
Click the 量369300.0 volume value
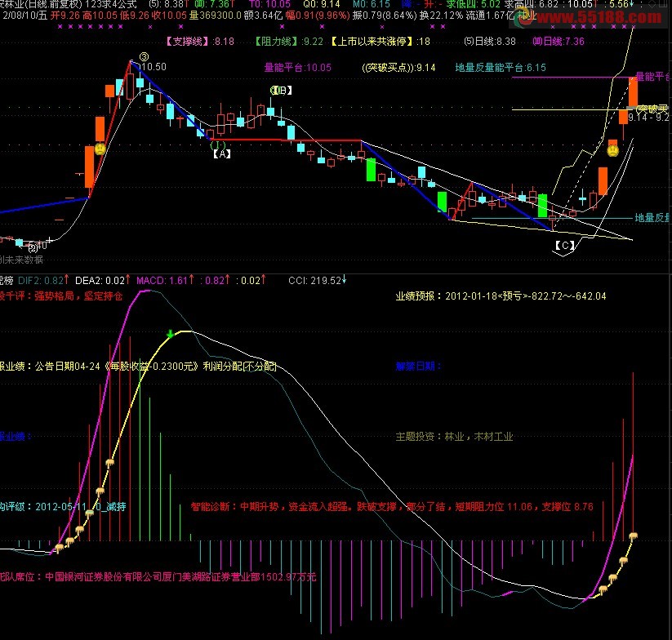click(x=215, y=16)
